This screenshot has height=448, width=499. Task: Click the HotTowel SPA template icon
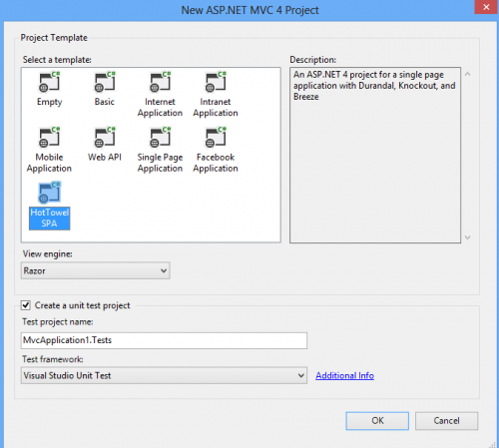[x=50, y=193]
